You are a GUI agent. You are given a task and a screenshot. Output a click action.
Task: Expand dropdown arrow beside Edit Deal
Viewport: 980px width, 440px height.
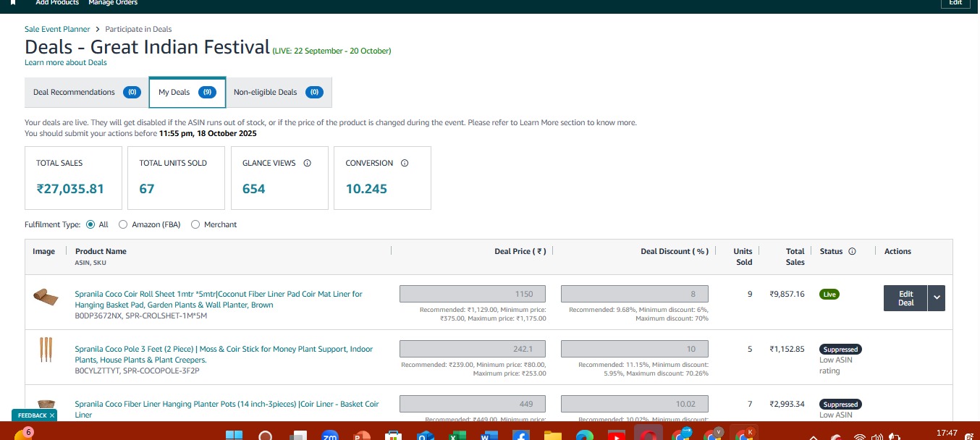pyautogui.click(x=937, y=298)
